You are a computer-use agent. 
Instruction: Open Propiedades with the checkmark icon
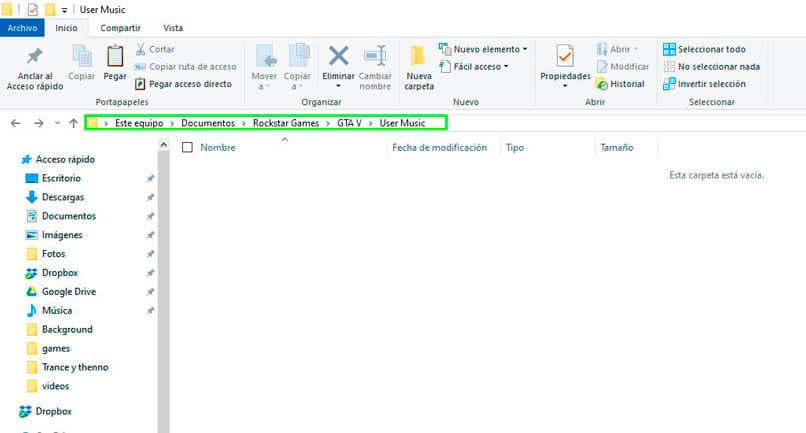[565, 56]
